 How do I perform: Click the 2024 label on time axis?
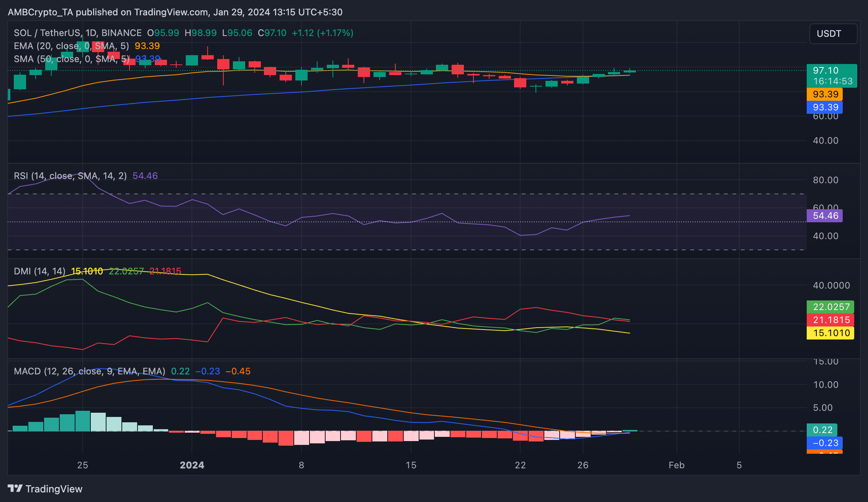tap(192, 465)
